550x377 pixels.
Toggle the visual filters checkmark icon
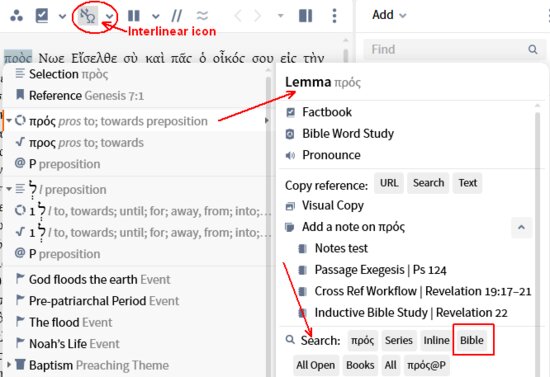[42, 16]
